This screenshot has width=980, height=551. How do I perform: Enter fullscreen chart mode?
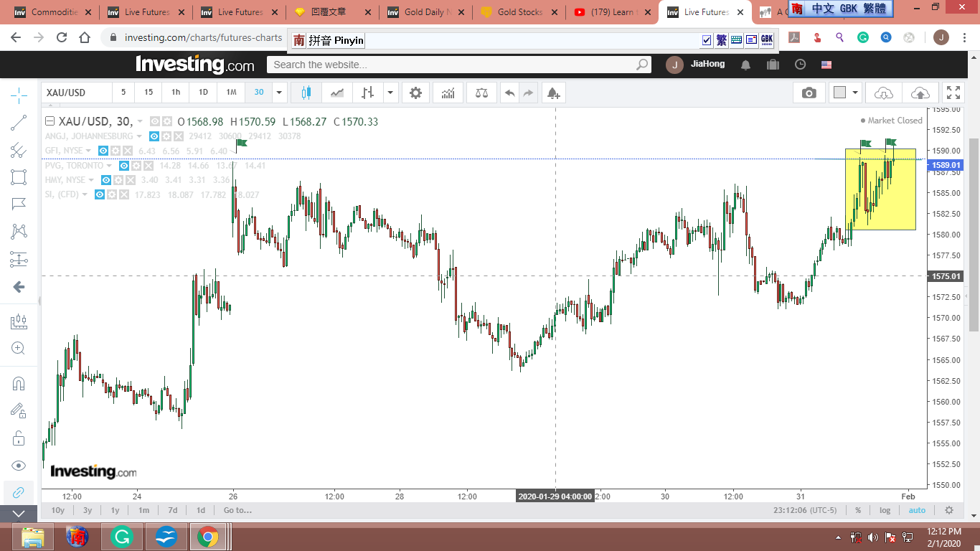(953, 93)
